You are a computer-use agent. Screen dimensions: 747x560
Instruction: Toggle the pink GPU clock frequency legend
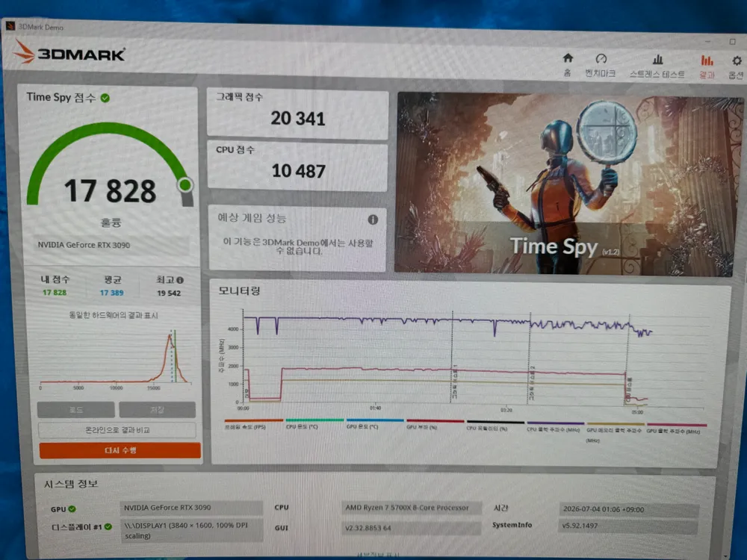[676, 428]
